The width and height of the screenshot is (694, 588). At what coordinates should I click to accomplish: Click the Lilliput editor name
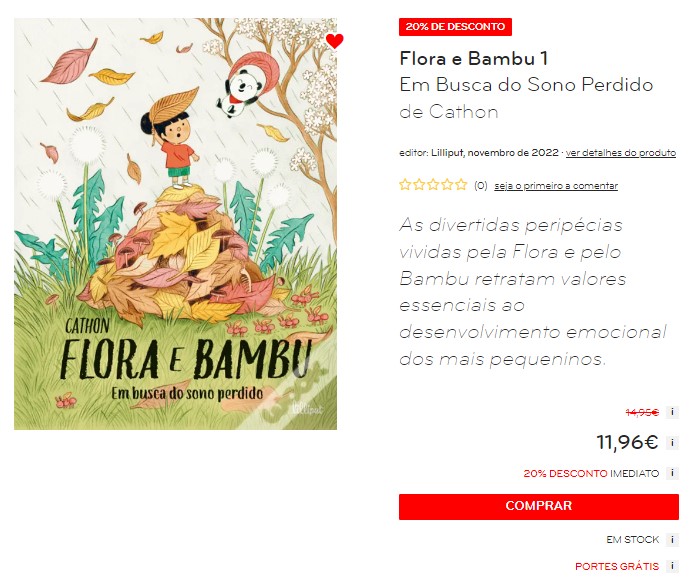click(x=447, y=153)
